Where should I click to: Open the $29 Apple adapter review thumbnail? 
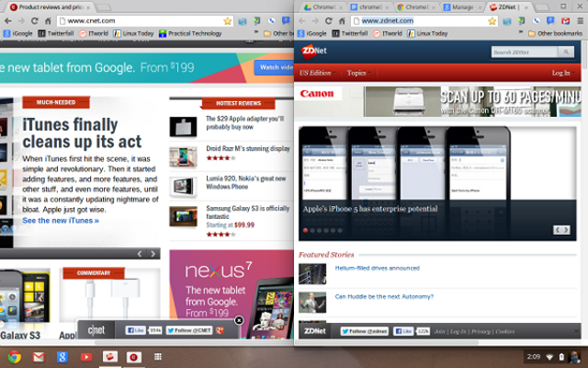(x=183, y=127)
